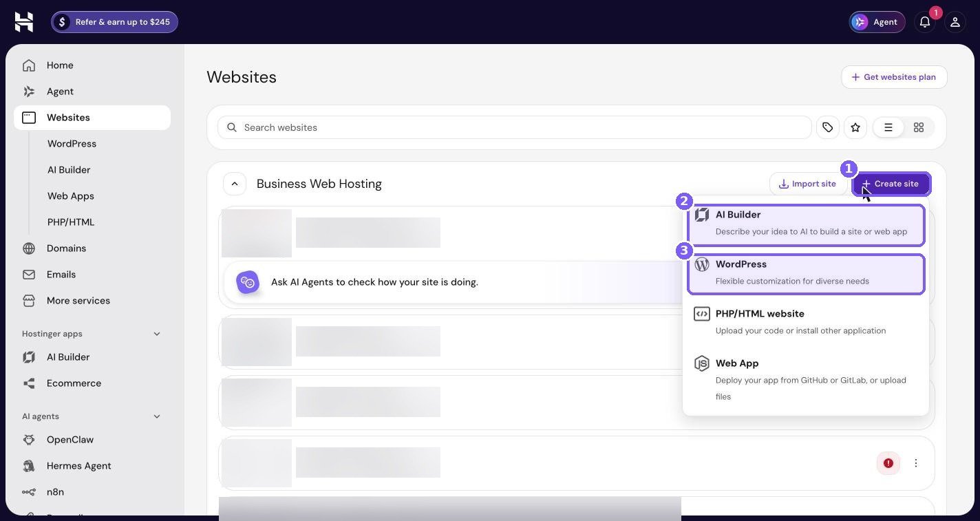Open AI Builder under Websites sidebar
The width and height of the screenshot is (980, 521).
click(x=69, y=170)
